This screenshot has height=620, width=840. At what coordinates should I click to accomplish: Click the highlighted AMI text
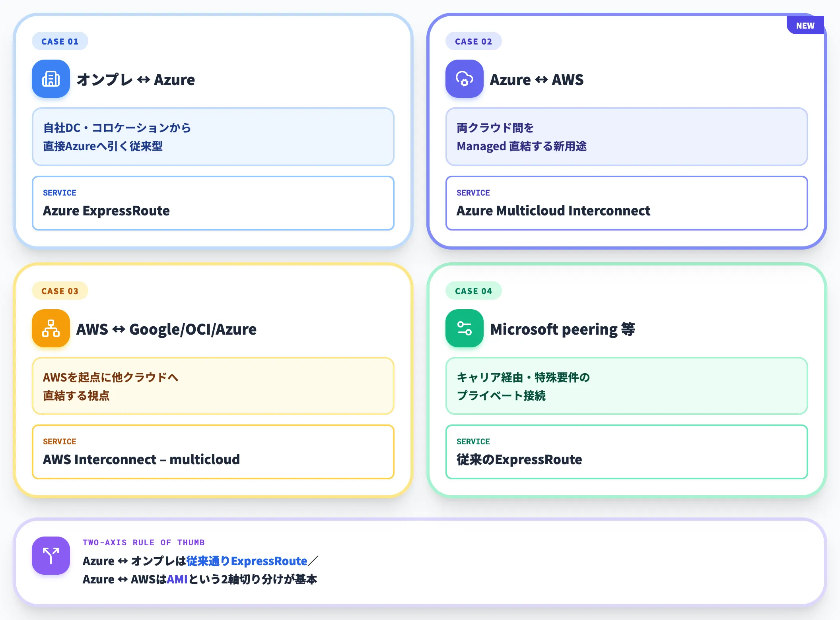click(x=177, y=579)
